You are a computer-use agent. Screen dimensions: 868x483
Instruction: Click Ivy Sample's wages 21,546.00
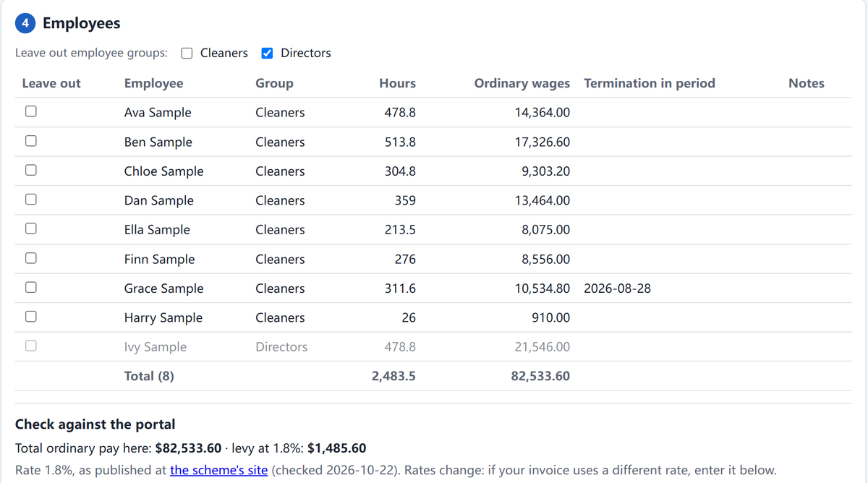(x=542, y=347)
